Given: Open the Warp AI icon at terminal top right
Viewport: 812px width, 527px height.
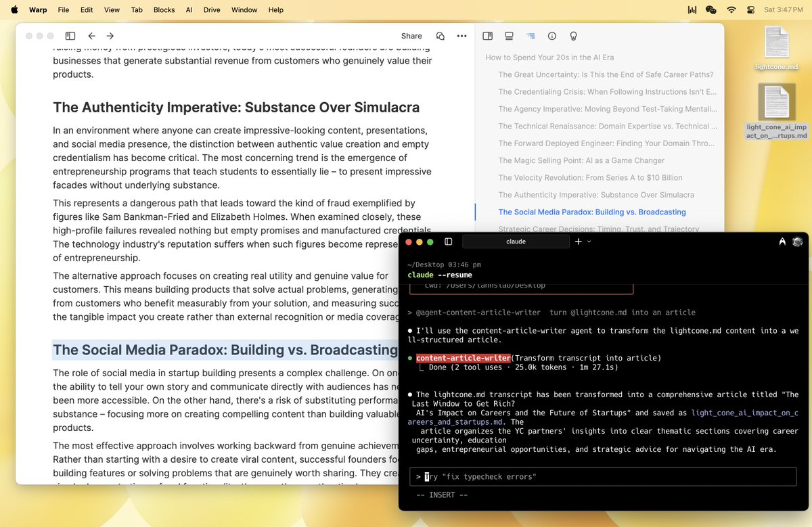Looking at the screenshot, I should (x=782, y=242).
